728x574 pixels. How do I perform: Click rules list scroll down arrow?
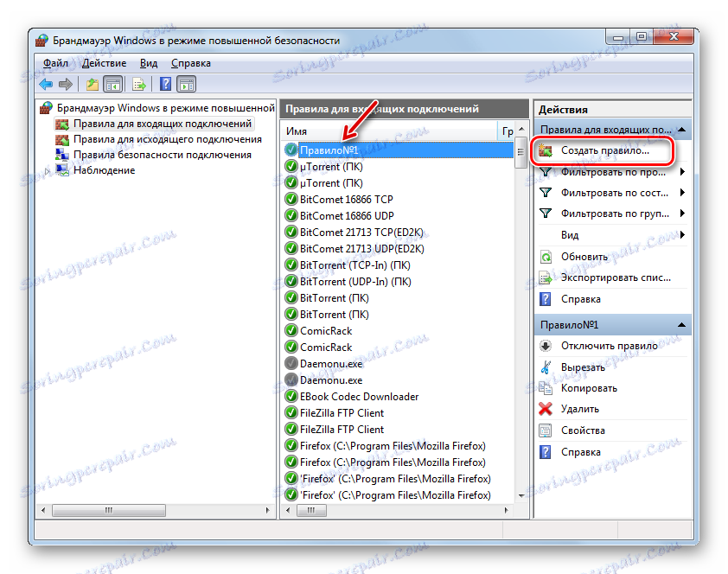pos(521,496)
